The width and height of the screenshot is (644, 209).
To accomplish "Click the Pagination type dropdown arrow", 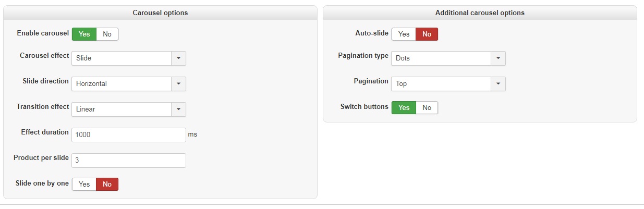I will pyautogui.click(x=498, y=58).
